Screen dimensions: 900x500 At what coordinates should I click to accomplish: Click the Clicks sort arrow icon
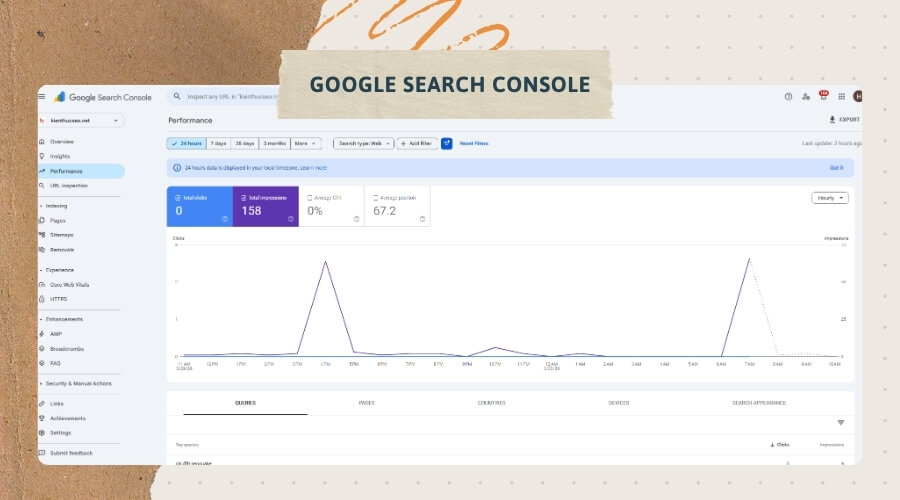[773, 445]
